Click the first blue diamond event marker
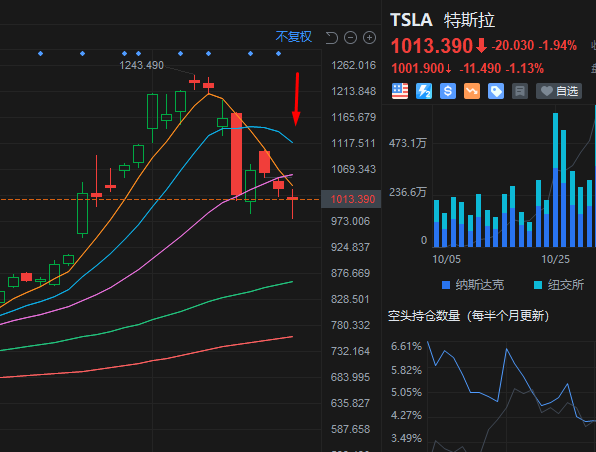 point(41,54)
